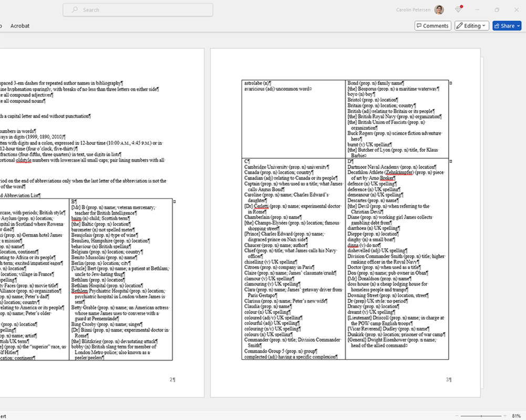Click 'colours (n) UK spelling' entry
The height and width of the screenshot is (420, 526).
click(x=268, y=334)
